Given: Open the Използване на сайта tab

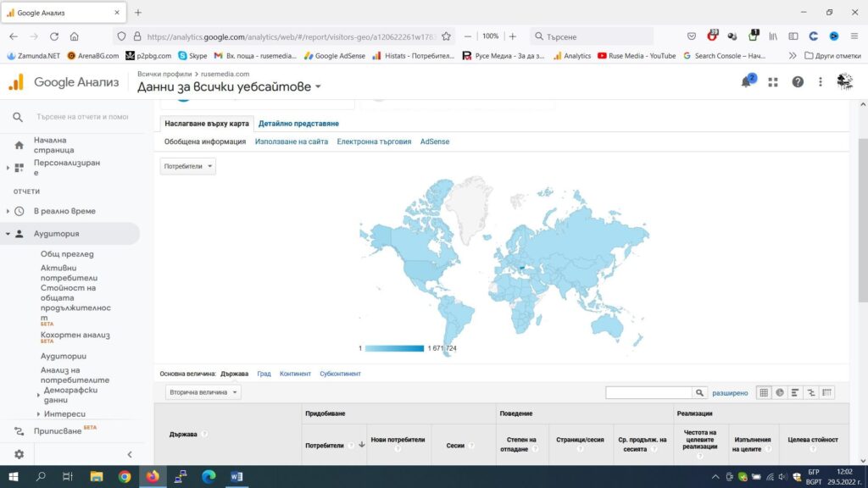Looking at the screenshot, I should point(292,141).
